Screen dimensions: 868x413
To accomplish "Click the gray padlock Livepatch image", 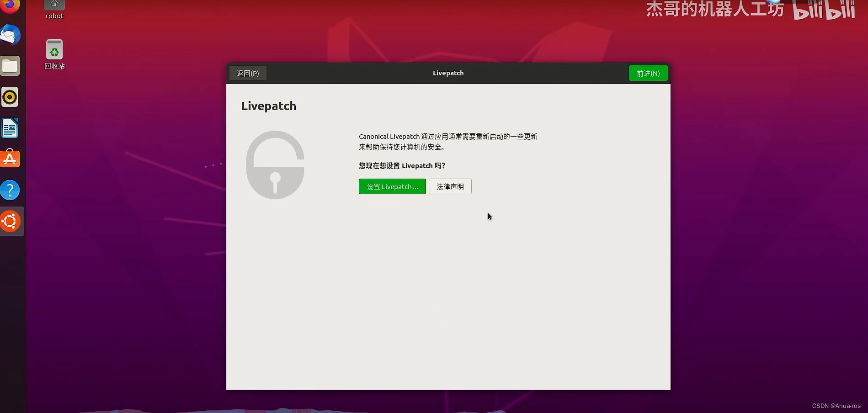I will point(275,165).
